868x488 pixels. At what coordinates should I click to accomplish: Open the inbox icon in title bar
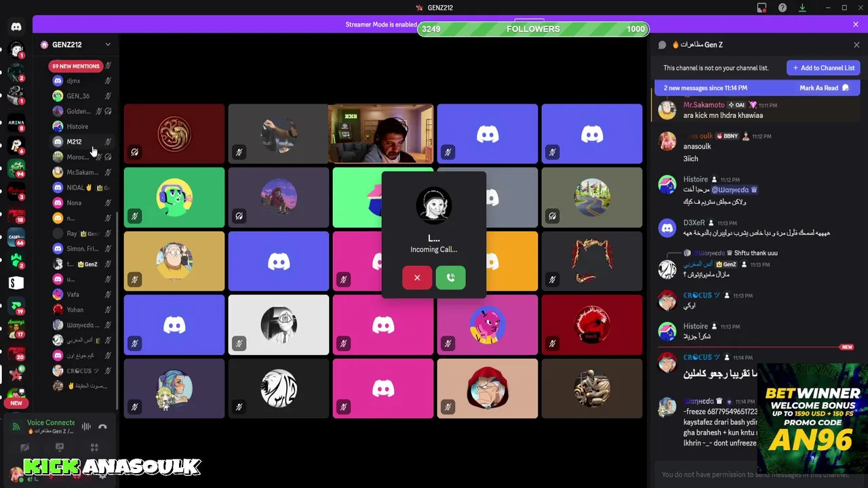(x=762, y=7)
